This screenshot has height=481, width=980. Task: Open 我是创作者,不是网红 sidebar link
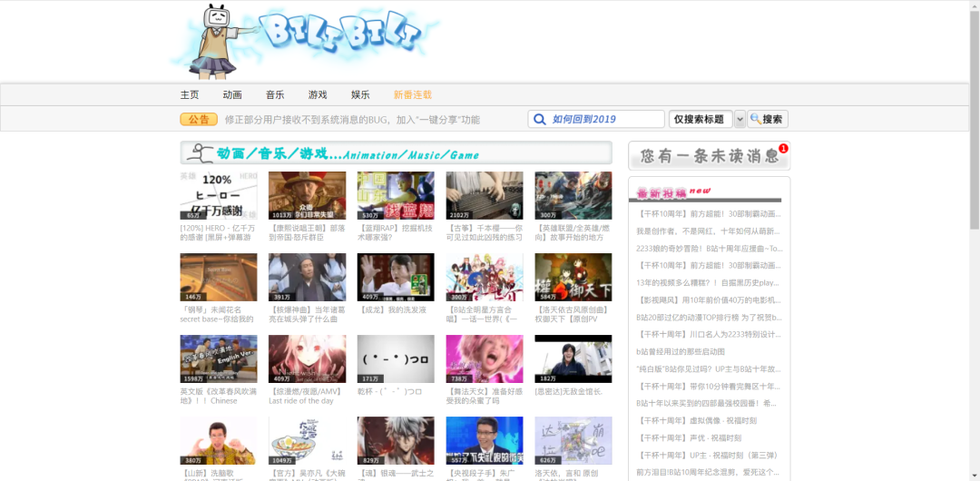point(709,231)
